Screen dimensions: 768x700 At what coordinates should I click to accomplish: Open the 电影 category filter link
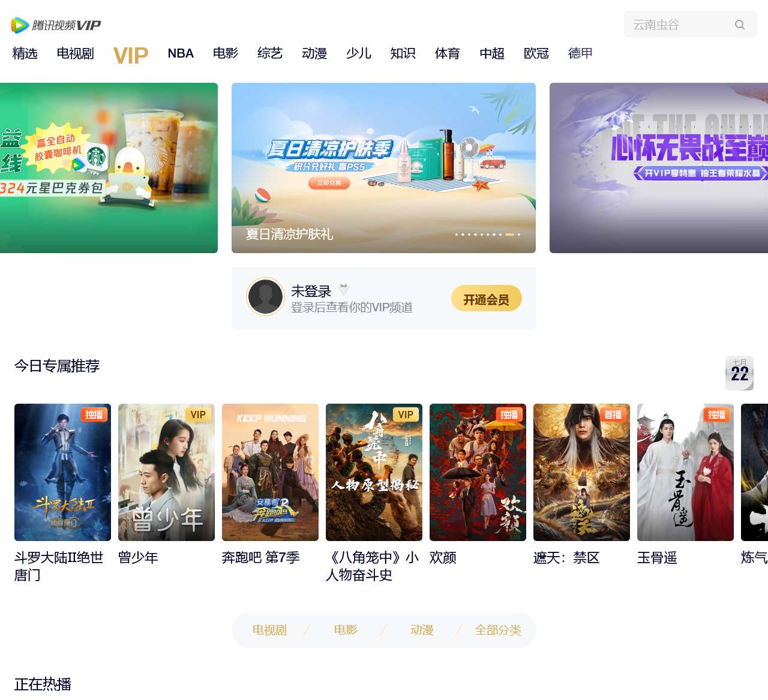(346, 630)
